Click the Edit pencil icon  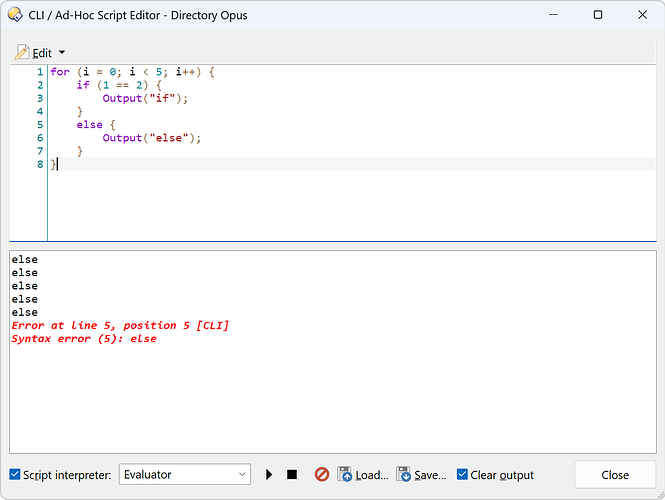22,52
